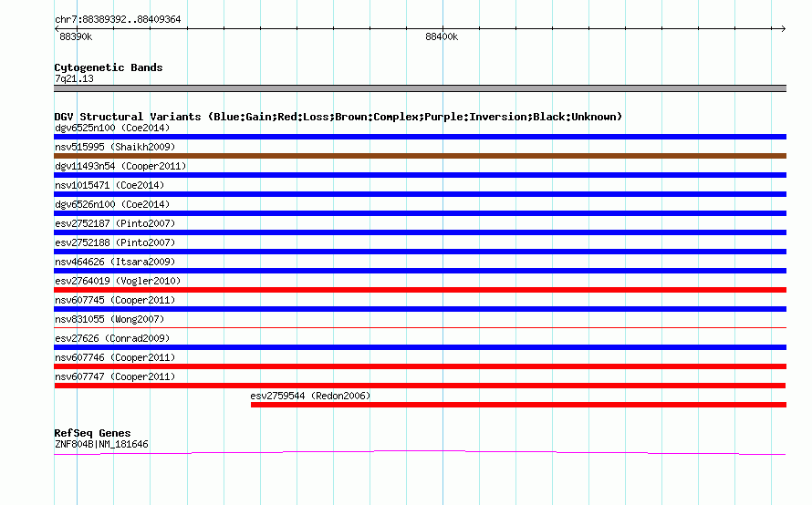Click the right arrow of the ruler

coord(783,28)
